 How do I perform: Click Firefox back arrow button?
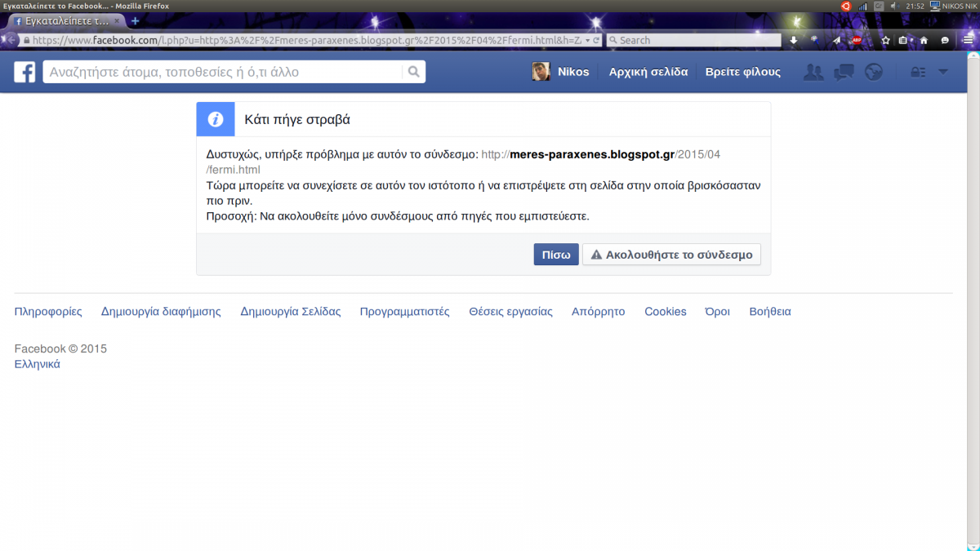(11, 40)
